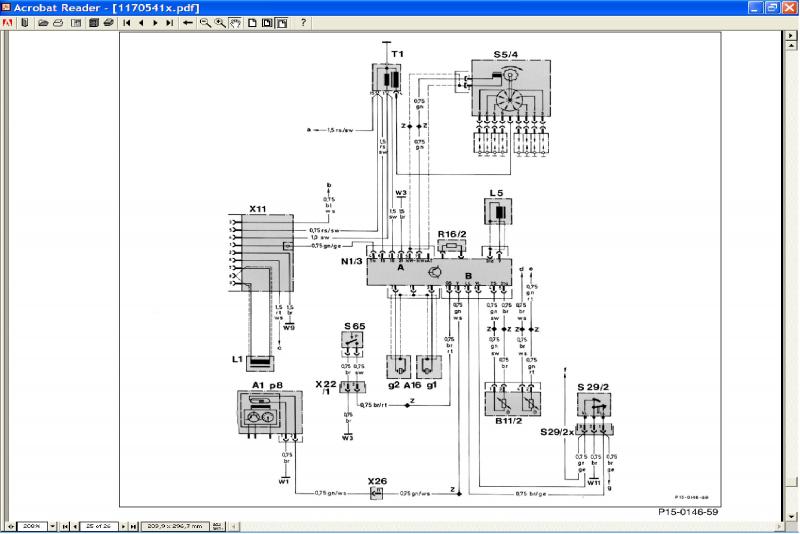The width and height of the screenshot is (800, 534).
Task: Go to previous page via toolbar
Action: pyautogui.click(x=141, y=23)
